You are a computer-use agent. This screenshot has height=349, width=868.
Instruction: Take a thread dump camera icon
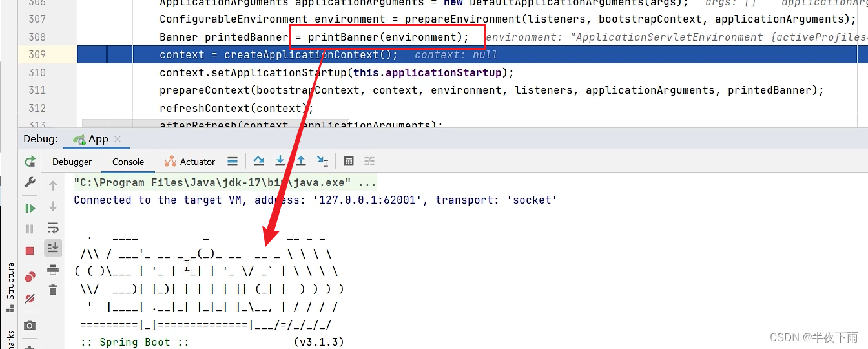pos(30,325)
